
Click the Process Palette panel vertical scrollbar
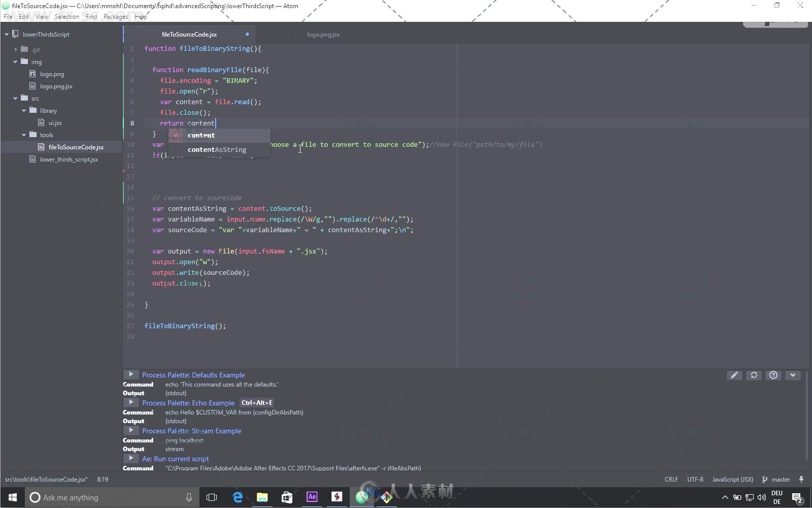click(x=806, y=417)
